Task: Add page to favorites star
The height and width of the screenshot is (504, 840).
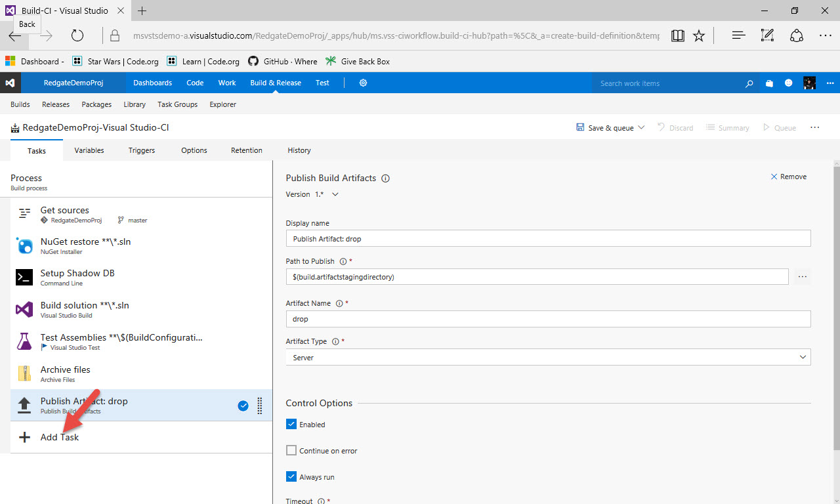Action: [699, 36]
